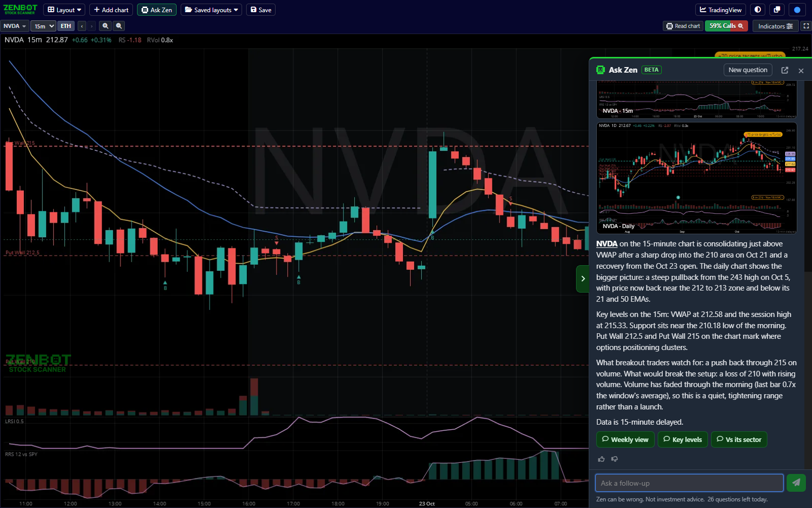Toggle the Ask Zen panel button in toolbar
The width and height of the screenshot is (812, 508).
[x=157, y=10]
